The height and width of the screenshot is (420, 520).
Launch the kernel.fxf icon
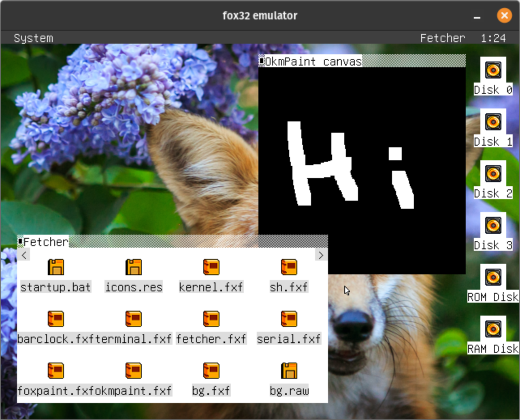211,267
